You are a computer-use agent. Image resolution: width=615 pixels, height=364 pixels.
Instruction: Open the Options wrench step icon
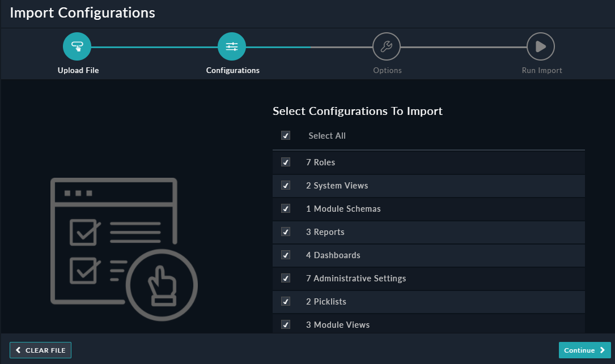(x=387, y=46)
